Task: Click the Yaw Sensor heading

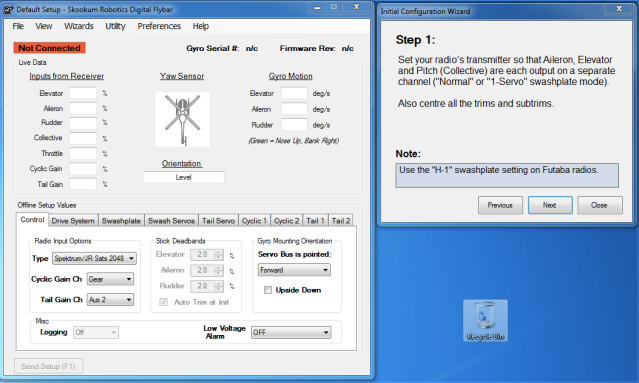Action: [182, 76]
